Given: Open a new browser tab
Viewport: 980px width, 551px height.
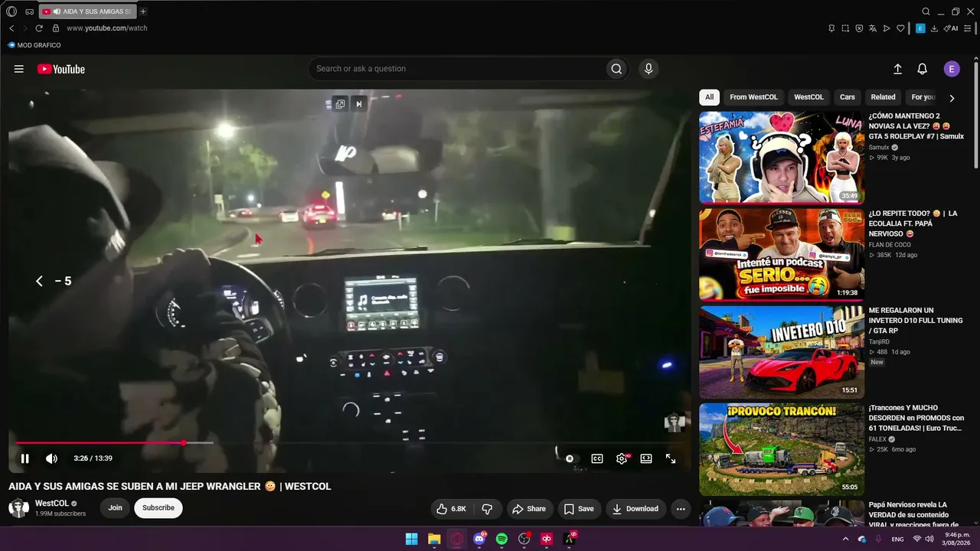Looking at the screenshot, I should tap(143, 11).
